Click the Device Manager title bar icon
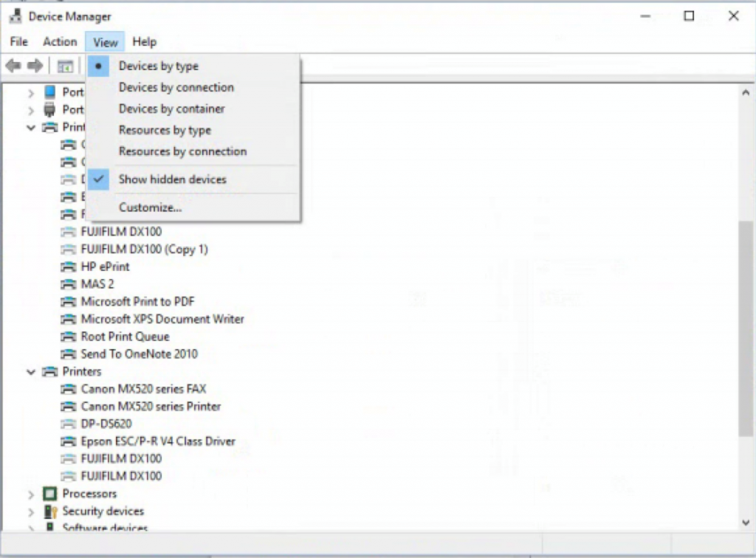 [x=16, y=16]
